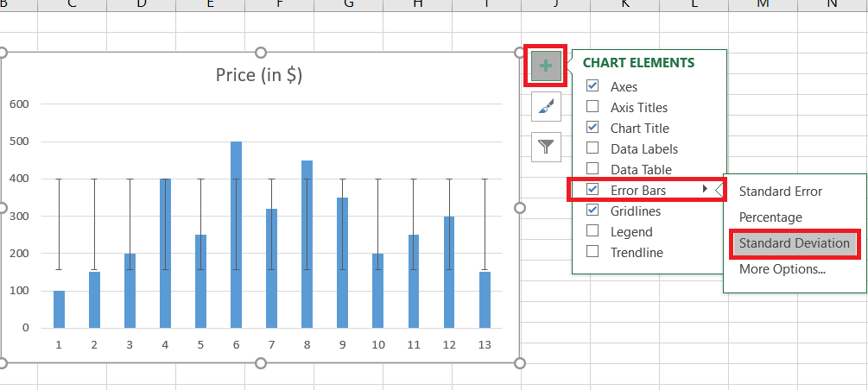Screen dimensions: 868x390
Task: Click the chart's top-middle sizing handle
Action: click(x=260, y=53)
